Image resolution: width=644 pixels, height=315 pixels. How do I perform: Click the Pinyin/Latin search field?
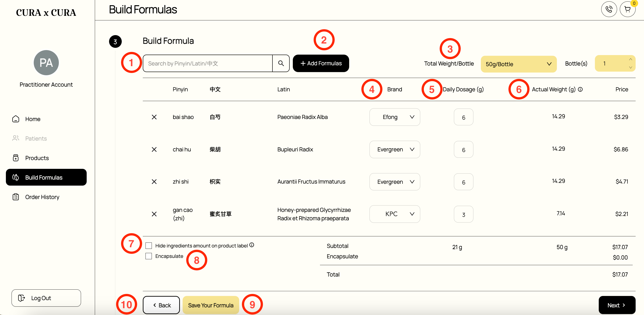coord(208,63)
